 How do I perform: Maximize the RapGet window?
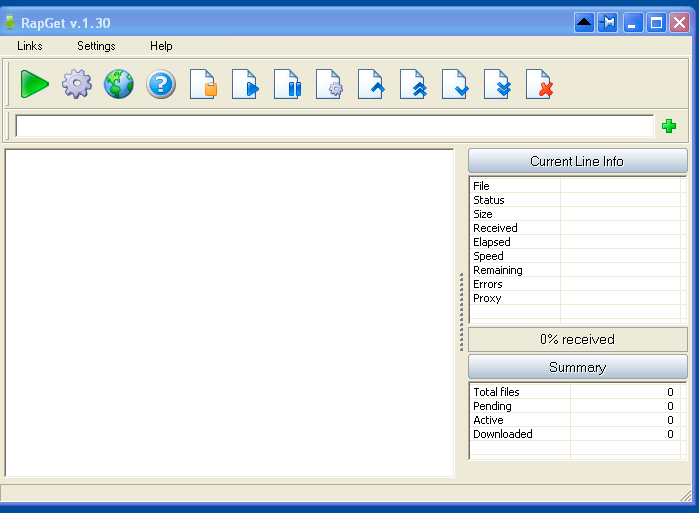coord(656,22)
